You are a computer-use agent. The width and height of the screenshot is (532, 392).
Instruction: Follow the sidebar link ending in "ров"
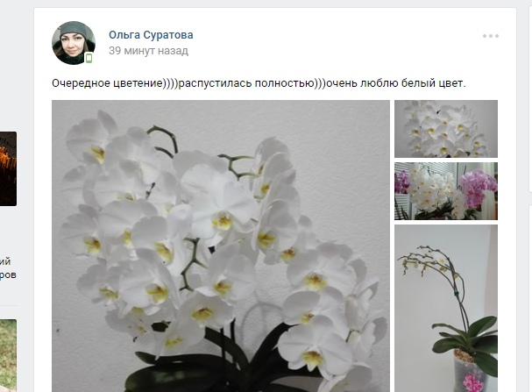(x=8, y=274)
